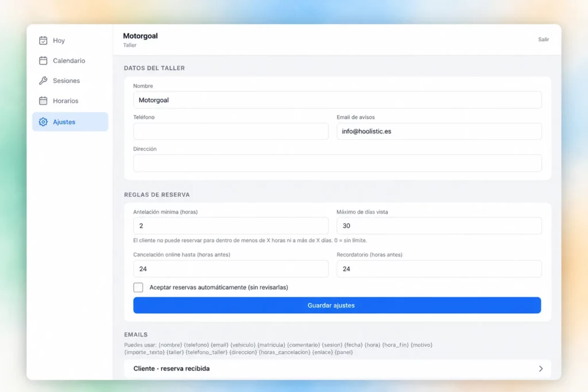Click the REGLAS DE RESERVA heading

[157, 195]
